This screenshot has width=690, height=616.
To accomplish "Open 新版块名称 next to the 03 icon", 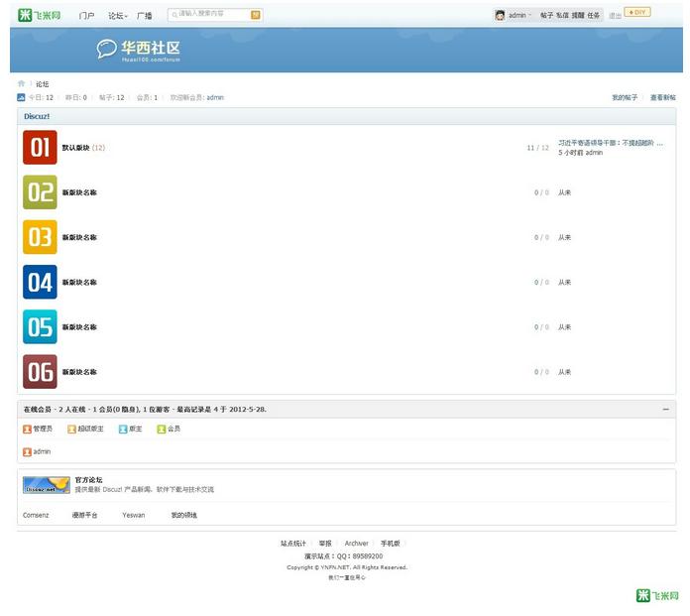I will tap(79, 237).
